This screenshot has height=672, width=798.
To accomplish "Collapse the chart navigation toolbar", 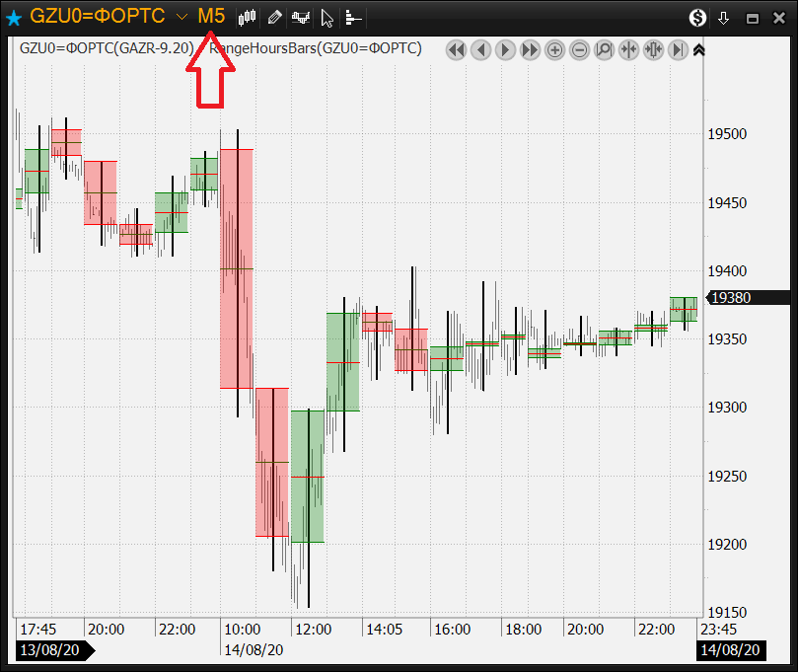I will click(x=699, y=49).
